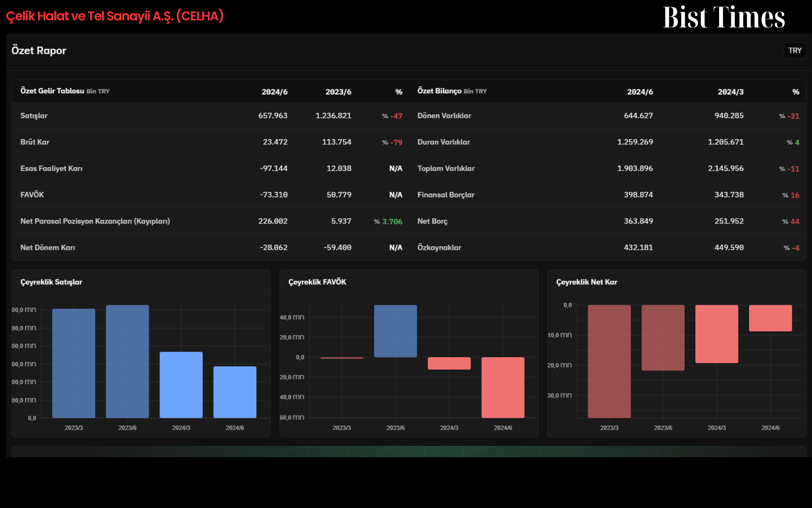Screen dimensions: 812x508
Task: Click the red 2024/6 bar in Çeyreklik FAVÖK
Action: 503,388
